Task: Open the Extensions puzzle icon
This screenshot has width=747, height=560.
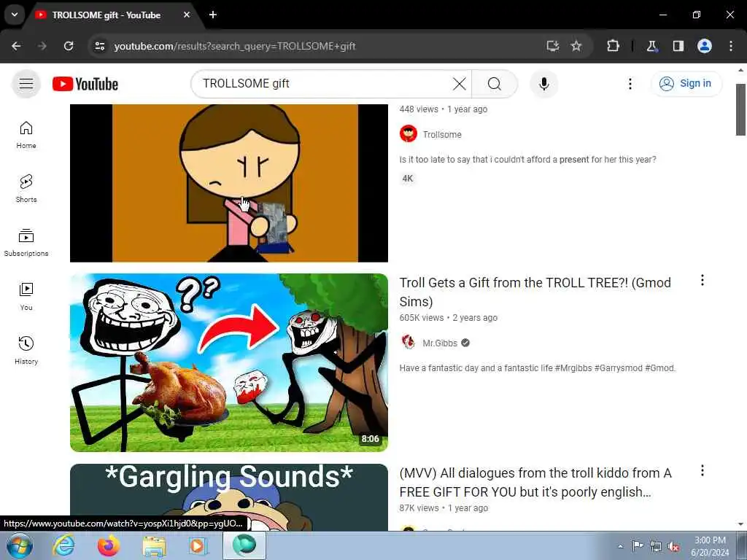Action: click(613, 46)
